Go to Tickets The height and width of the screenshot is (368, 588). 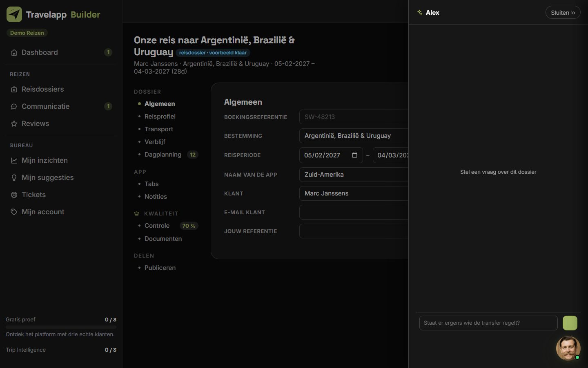[61, 195]
